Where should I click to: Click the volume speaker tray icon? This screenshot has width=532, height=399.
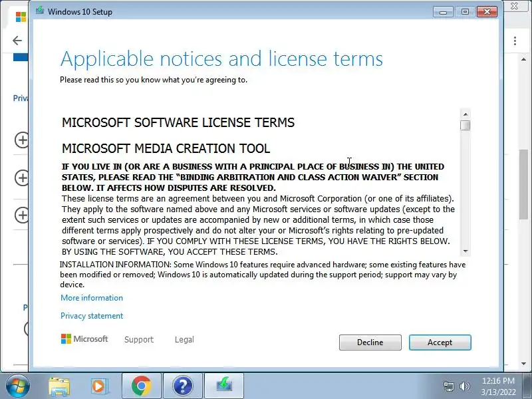tap(464, 386)
